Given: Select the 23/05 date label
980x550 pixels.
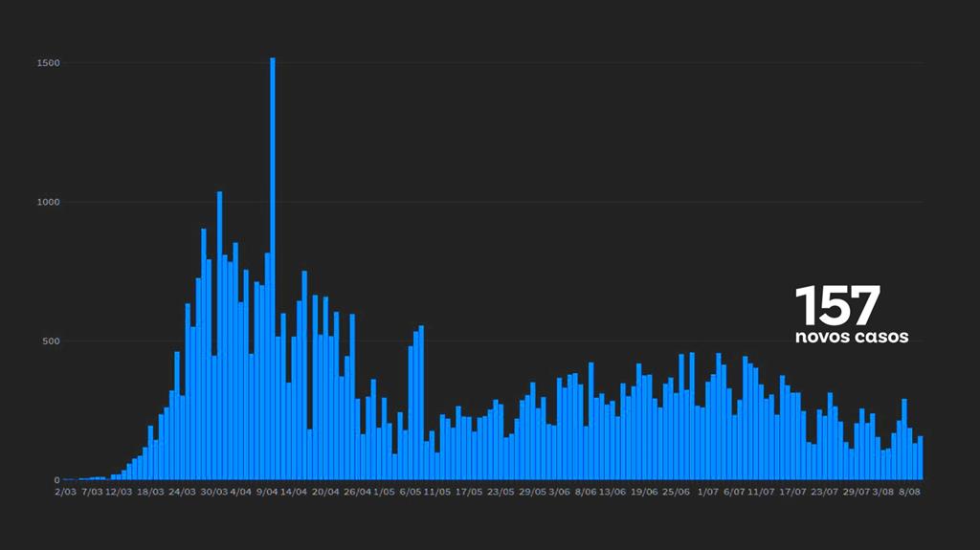Looking at the screenshot, I should tap(501, 492).
